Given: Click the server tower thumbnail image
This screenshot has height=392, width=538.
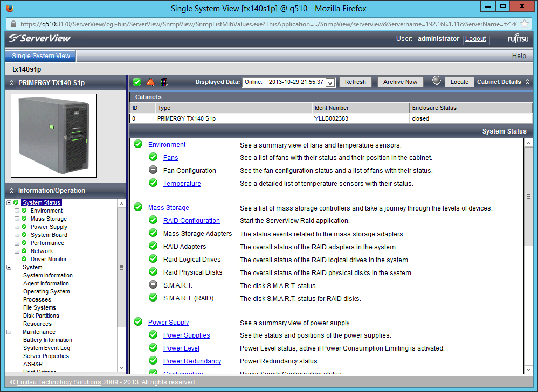Looking at the screenshot, I should 54,136.
